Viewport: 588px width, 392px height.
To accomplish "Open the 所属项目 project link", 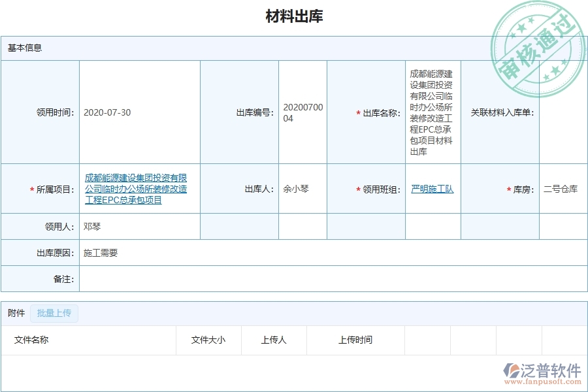I will point(134,189).
